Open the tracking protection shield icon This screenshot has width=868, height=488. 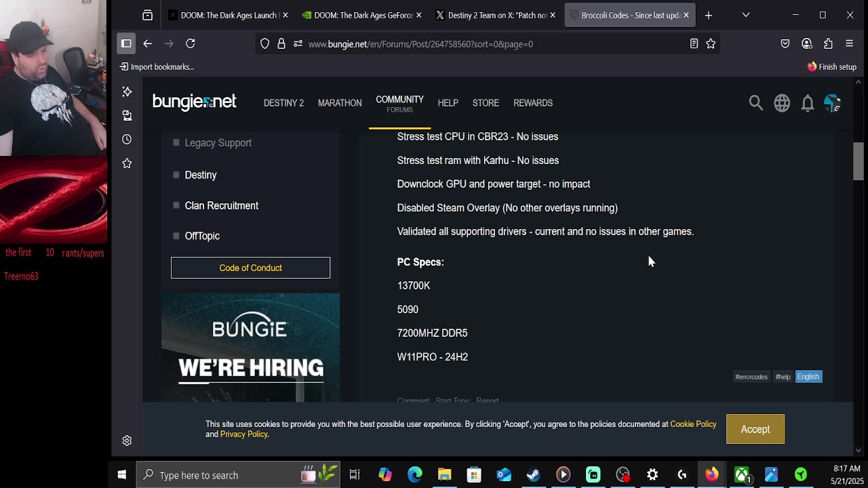pos(265,43)
